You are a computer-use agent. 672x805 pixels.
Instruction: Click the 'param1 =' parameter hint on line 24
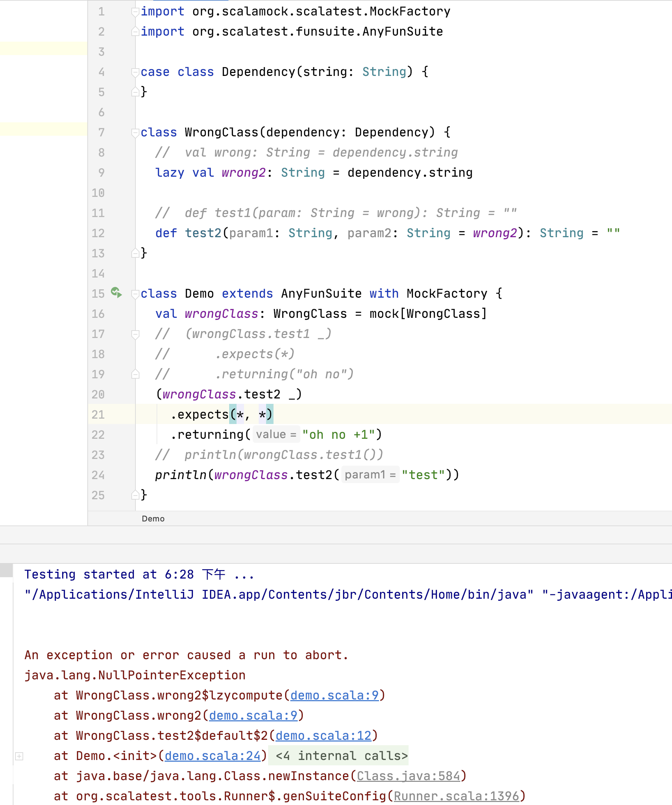pyautogui.click(x=370, y=474)
